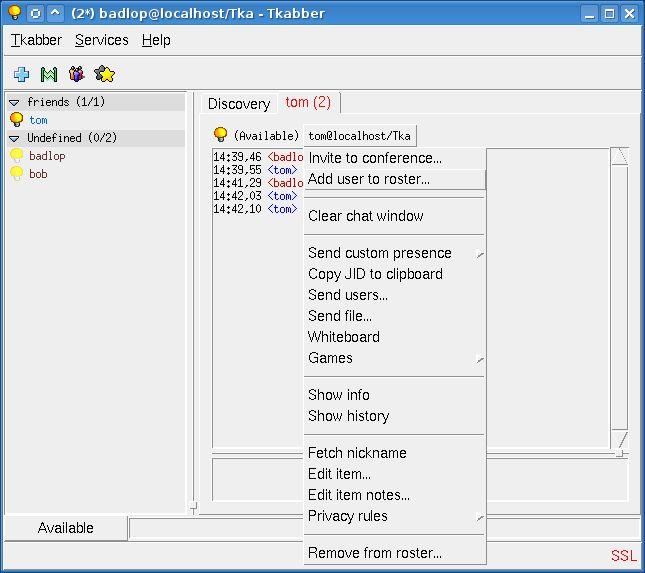Choose Edit item notes... menu entry
Viewport: 645px width, 573px height.
(394, 494)
